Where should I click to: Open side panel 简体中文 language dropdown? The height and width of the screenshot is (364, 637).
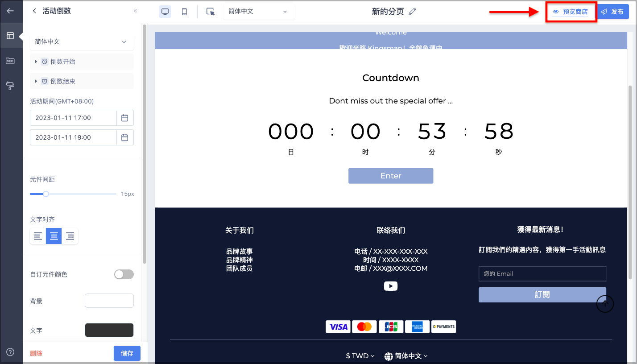pyautogui.click(x=82, y=41)
